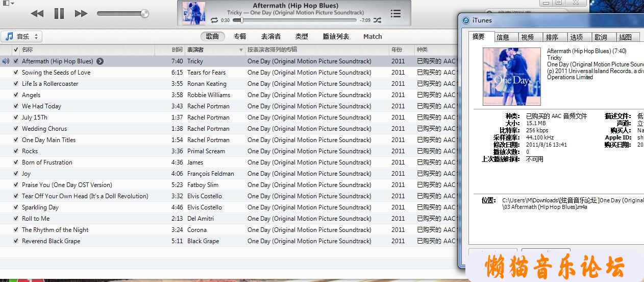Click the iTunes icon in the dialog title bar
This screenshot has height=282, width=644.
465,20
